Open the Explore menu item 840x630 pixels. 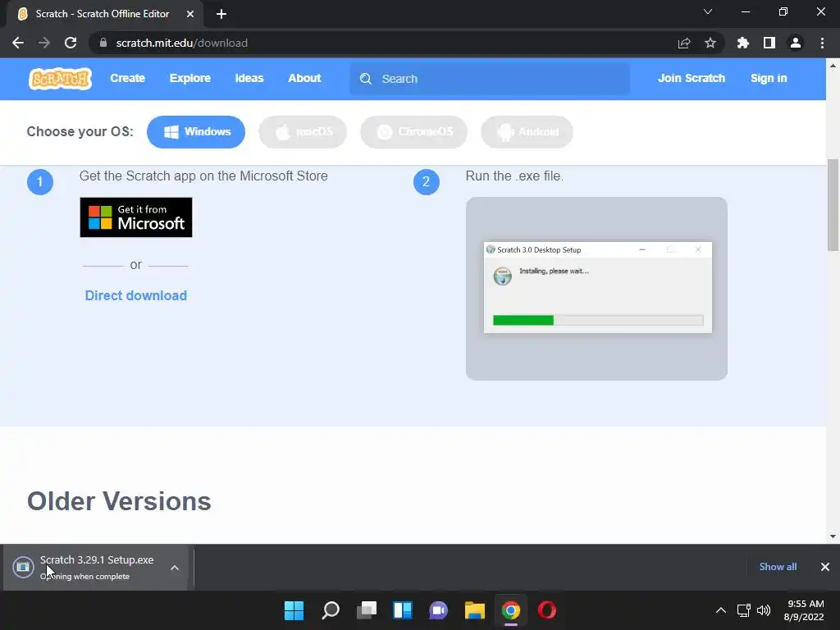[x=190, y=78]
